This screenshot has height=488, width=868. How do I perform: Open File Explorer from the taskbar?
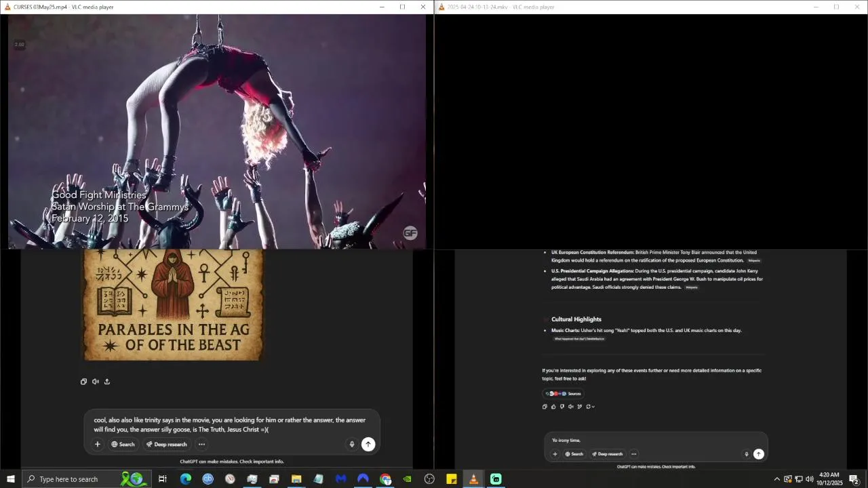[296, 479]
